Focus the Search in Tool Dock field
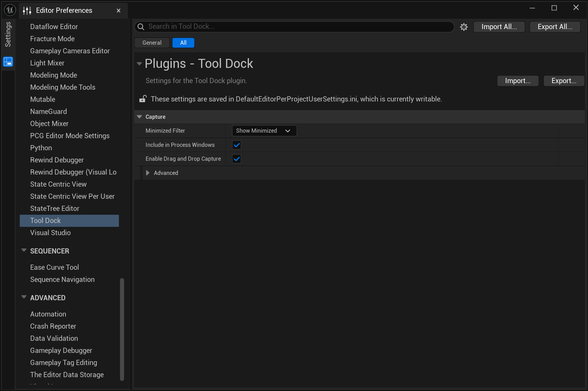Viewport: 588px width, 391px height. pyautogui.click(x=294, y=27)
